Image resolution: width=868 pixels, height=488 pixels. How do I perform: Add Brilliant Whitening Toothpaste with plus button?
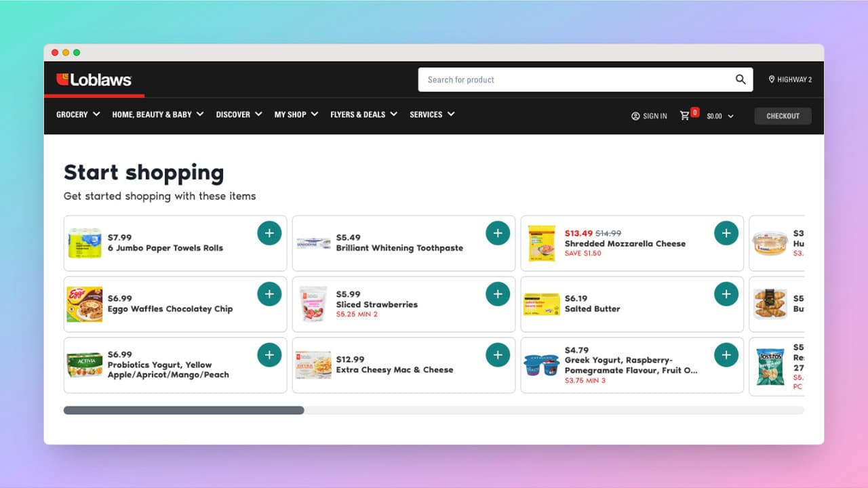498,233
